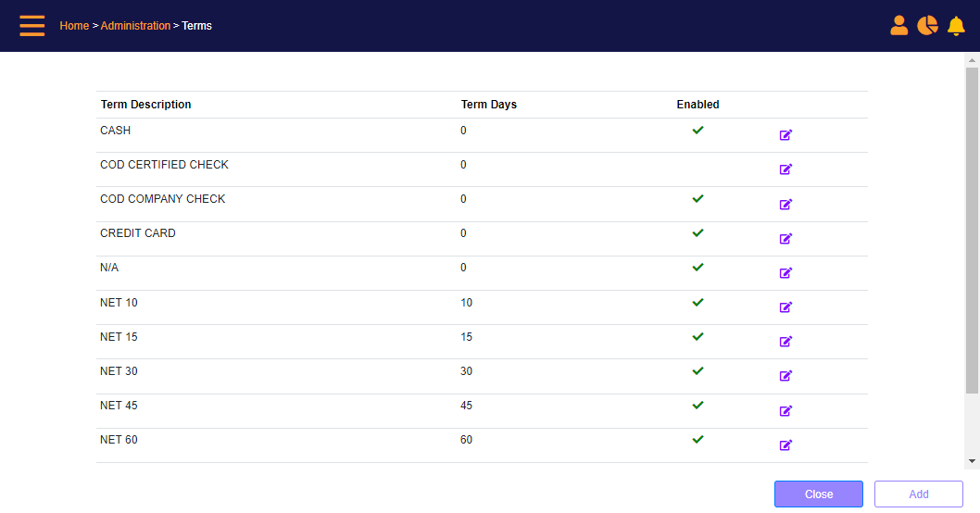Go to Administration breadcrumb link
The image size is (980, 513).
135,26
